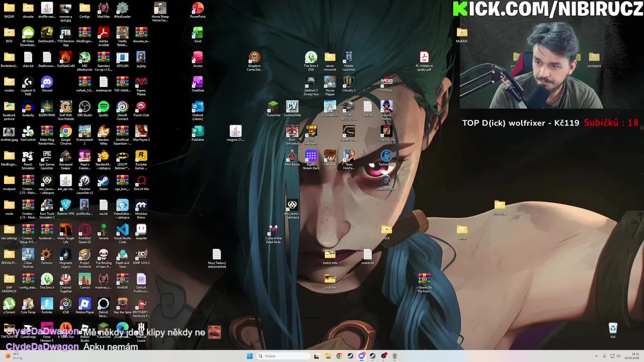Open the Core Temp shortcut
The image size is (644, 362).
[28, 306]
